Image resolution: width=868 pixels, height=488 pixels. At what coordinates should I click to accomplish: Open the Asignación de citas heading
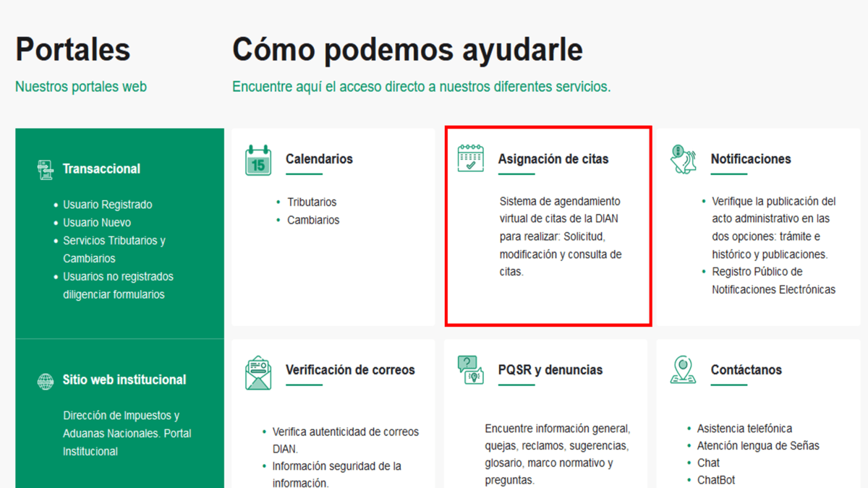553,159
